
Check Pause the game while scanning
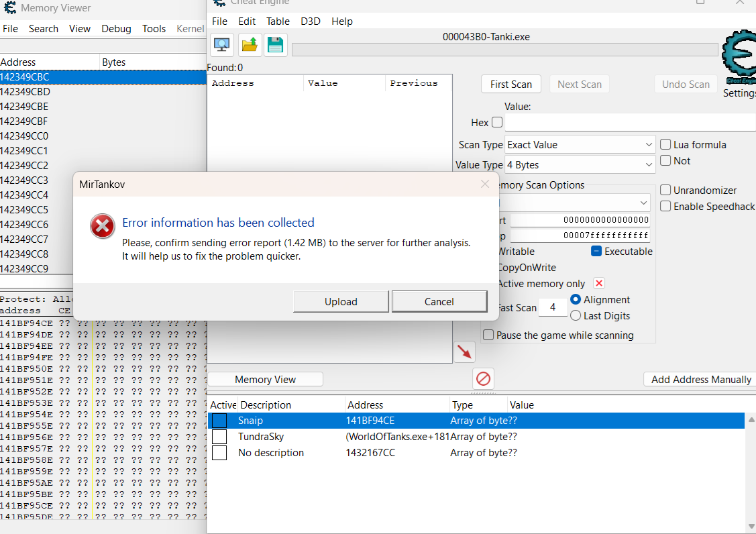(488, 335)
